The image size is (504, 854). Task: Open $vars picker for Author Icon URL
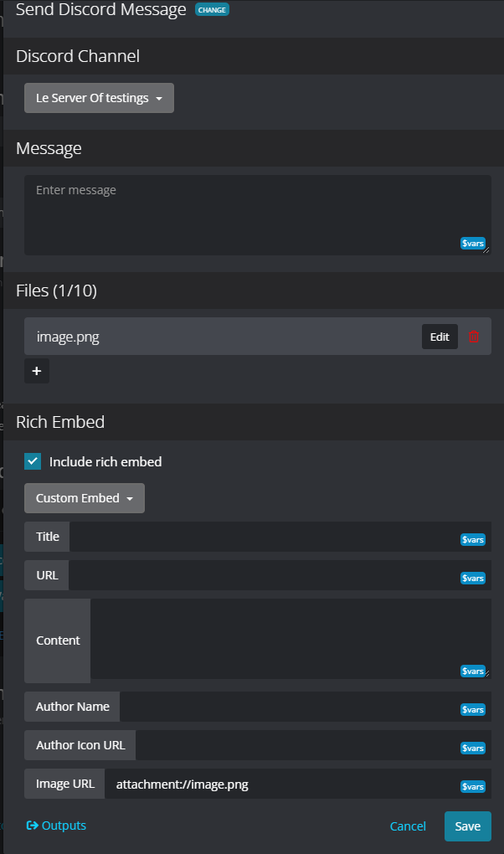473,748
